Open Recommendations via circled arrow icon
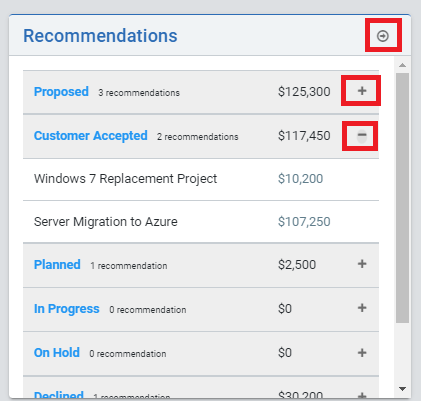Viewport: 421px width, 401px height. (x=383, y=36)
